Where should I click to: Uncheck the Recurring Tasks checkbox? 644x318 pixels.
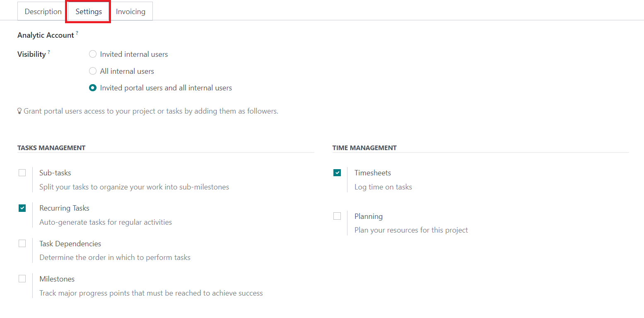(22, 208)
